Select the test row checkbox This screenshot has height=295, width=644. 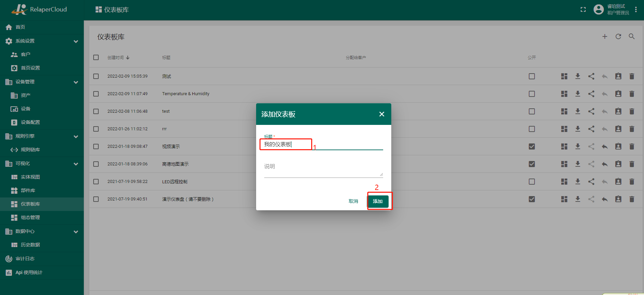click(96, 111)
